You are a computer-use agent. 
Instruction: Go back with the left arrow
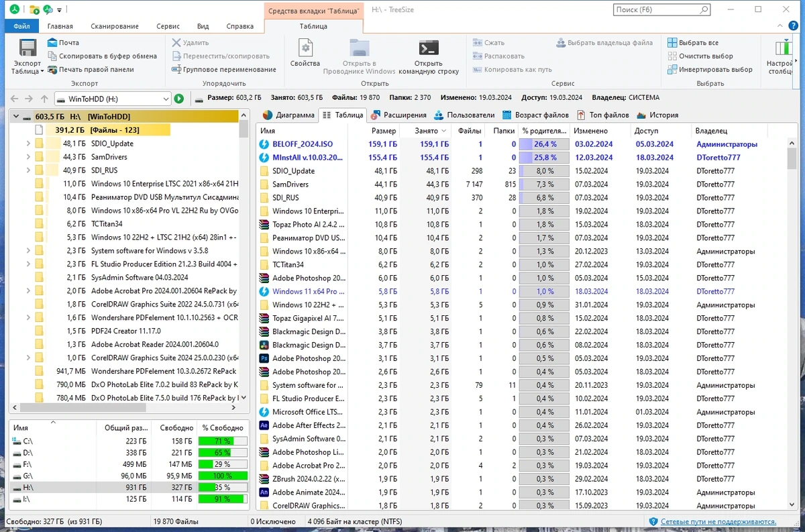[x=15, y=99]
